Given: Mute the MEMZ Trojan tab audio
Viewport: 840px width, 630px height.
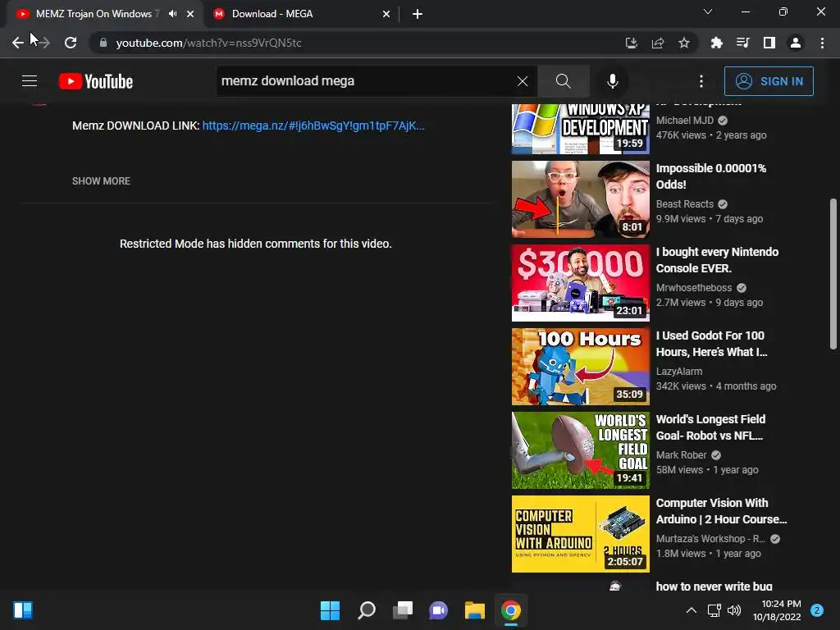Looking at the screenshot, I should (172, 14).
